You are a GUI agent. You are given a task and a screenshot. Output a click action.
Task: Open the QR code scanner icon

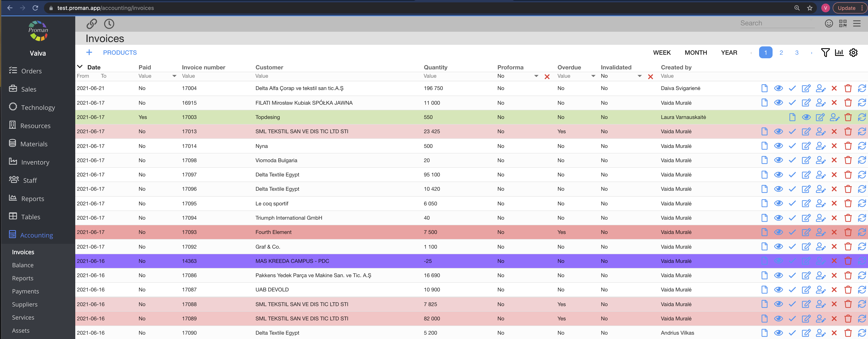click(x=843, y=23)
